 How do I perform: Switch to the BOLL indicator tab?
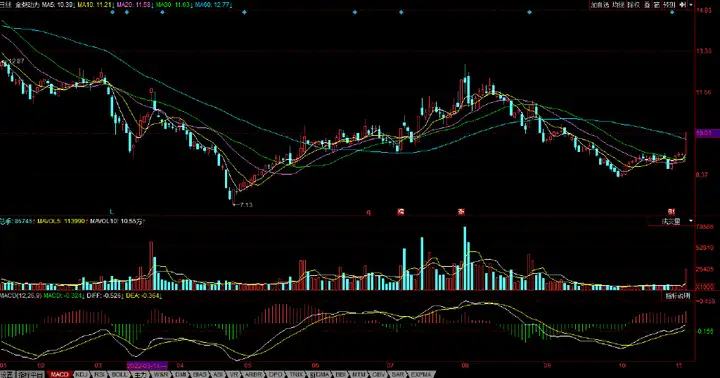point(119,374)
